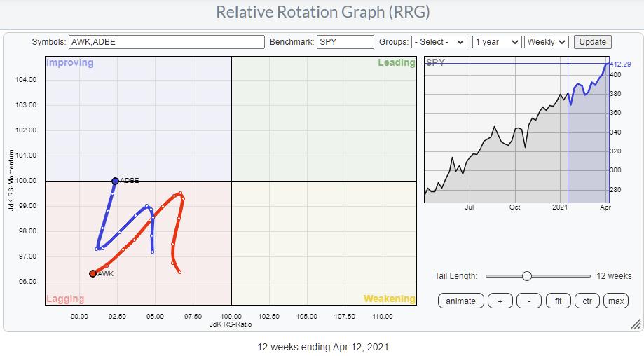Screen dimensions: 644x356
Task: Click the Weakening quadrant label
Action: pos(389,299)
